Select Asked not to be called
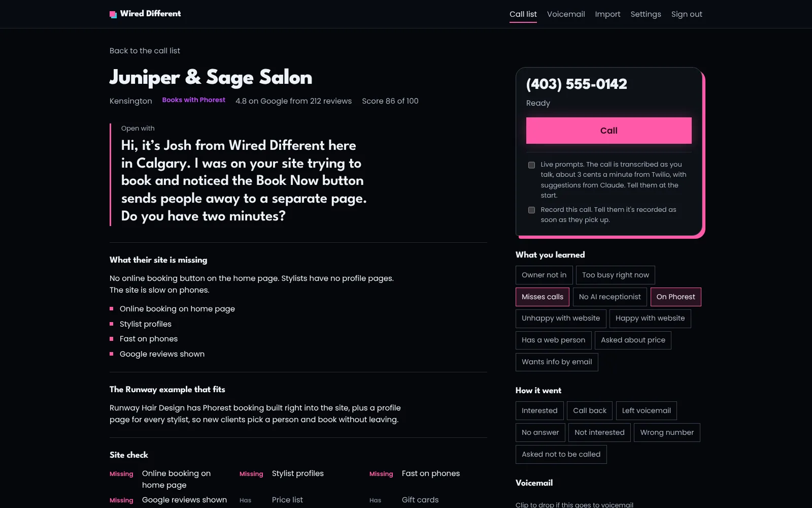Screen dimensions: 812x508 pos(561,455)
